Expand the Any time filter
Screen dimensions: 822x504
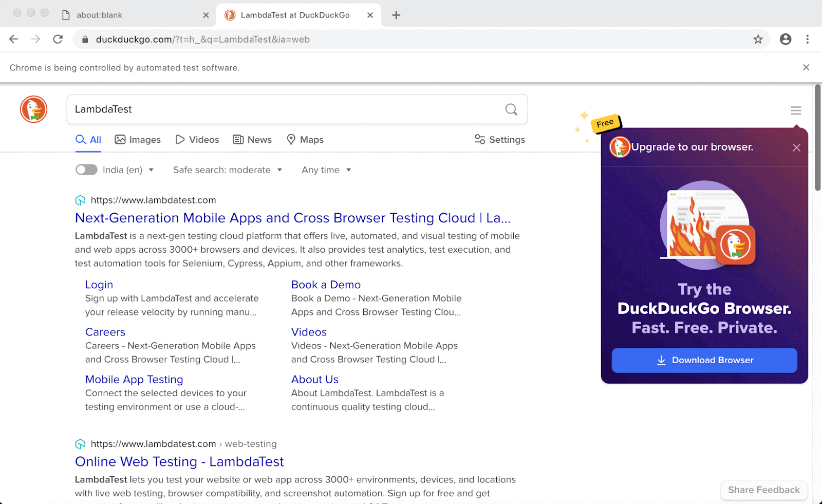[x=326, y=170]
